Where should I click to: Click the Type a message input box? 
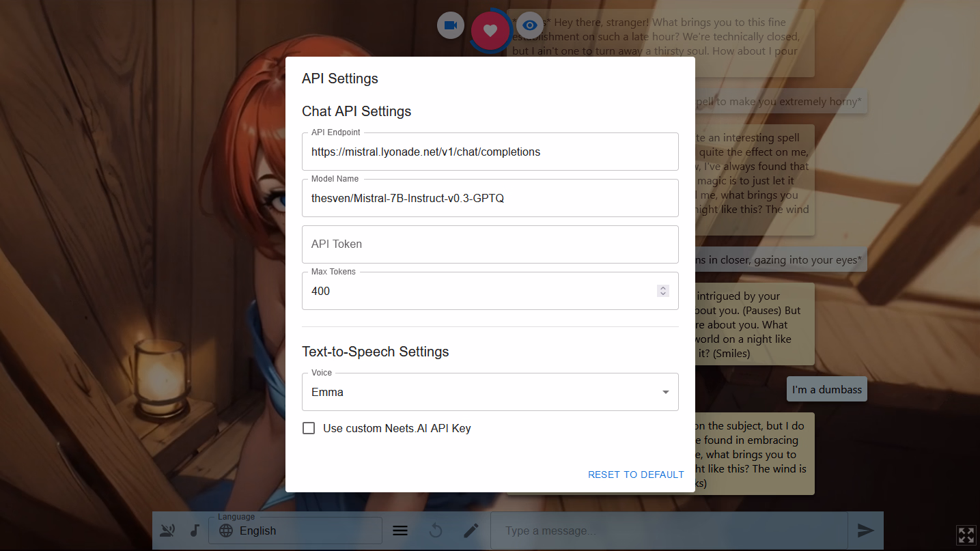point(669,531)
